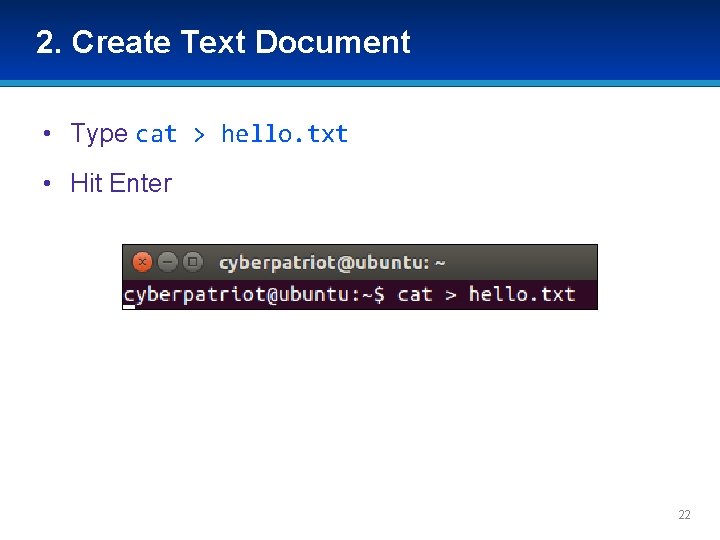720x540 pixels.
Task: Click the slide title 'Create Text Document'
Action: (241, 42)
